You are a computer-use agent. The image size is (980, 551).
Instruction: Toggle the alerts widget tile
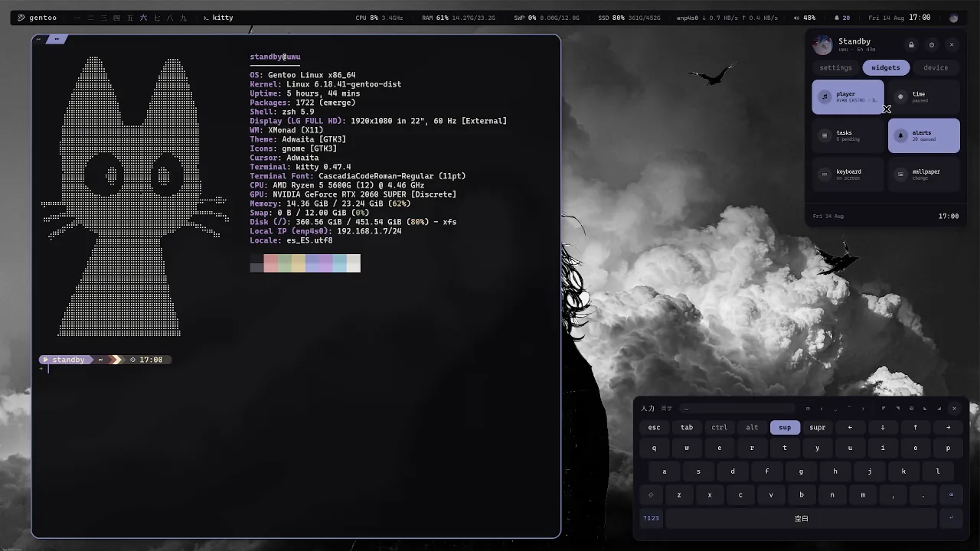pos(924,135)
